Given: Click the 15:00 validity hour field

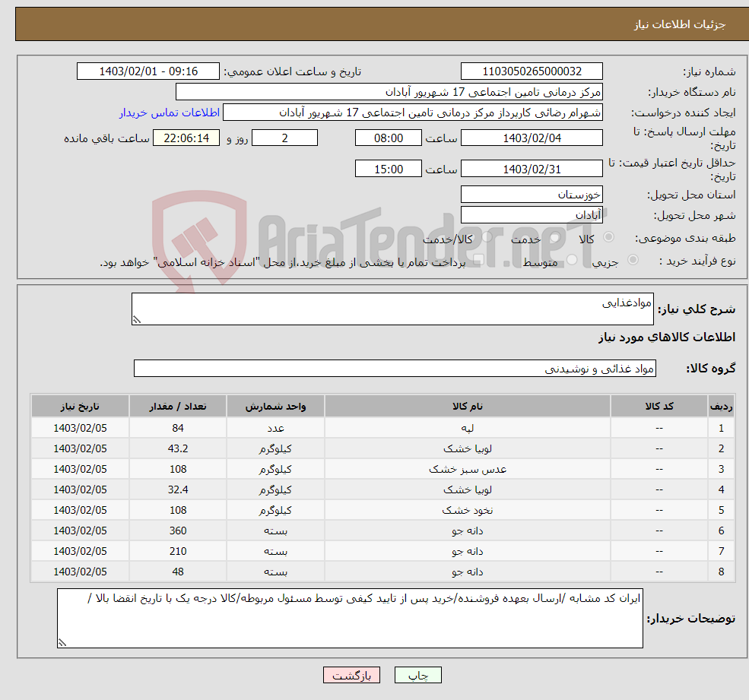Looking at the screenshot, I should pos(389,169).
